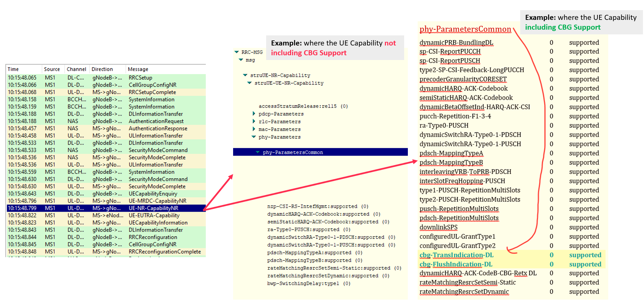Image resolution: width=644 pixels, height=306 pixels.
Task: Select the UE-EUTRA-Capability message row
Action: pyautogui.click(x=106, y=215)
